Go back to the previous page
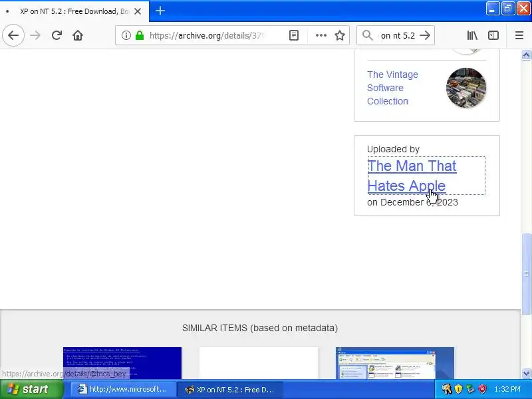Screen dimensions: 532x399 (13, 35)
